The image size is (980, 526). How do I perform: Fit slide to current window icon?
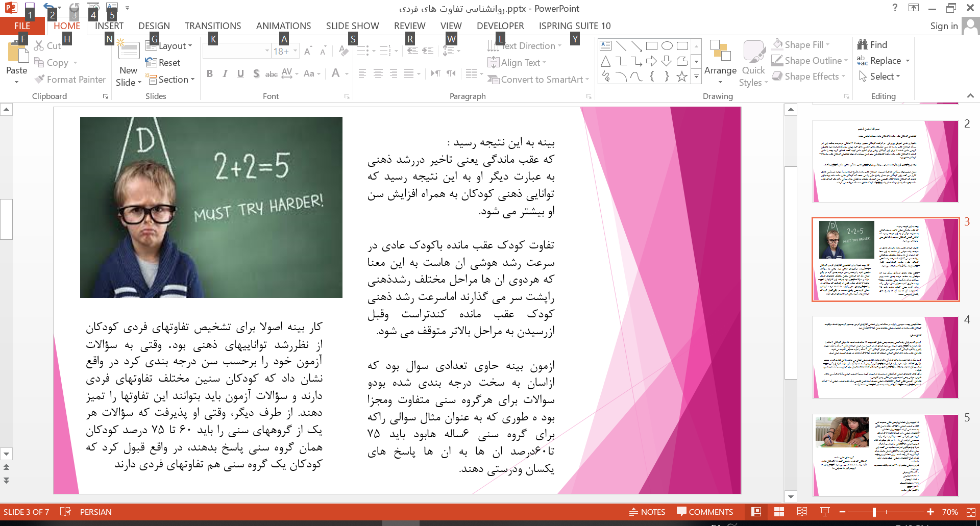coord(970,512)
